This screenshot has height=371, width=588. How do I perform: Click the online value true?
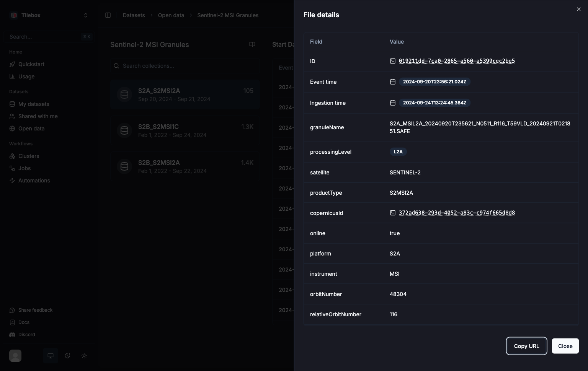pyautogui.click(x=395, y=233)
